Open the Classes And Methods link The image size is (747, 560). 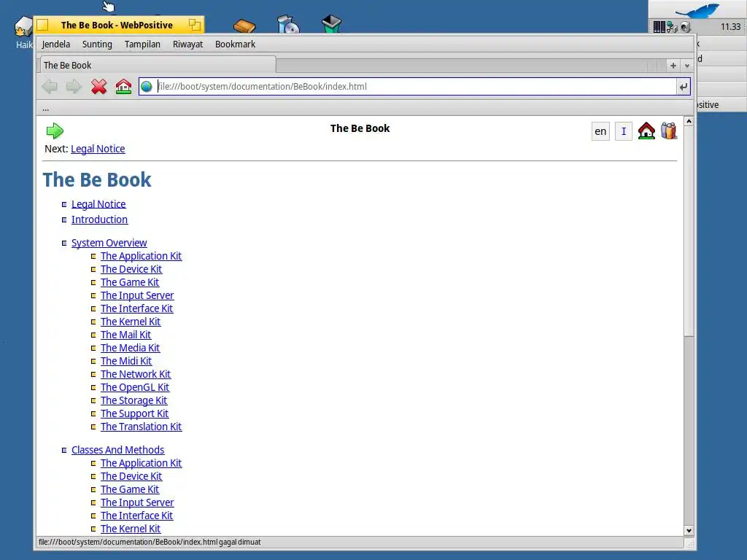tap(117, 450)
